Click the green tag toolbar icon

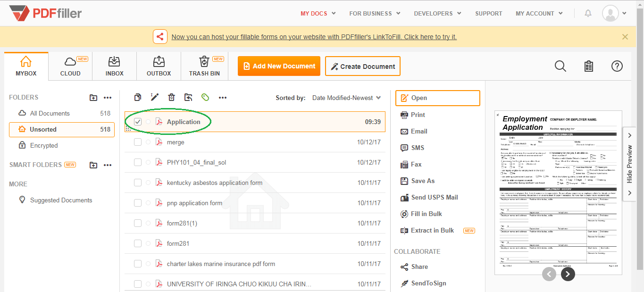[205, 97]
